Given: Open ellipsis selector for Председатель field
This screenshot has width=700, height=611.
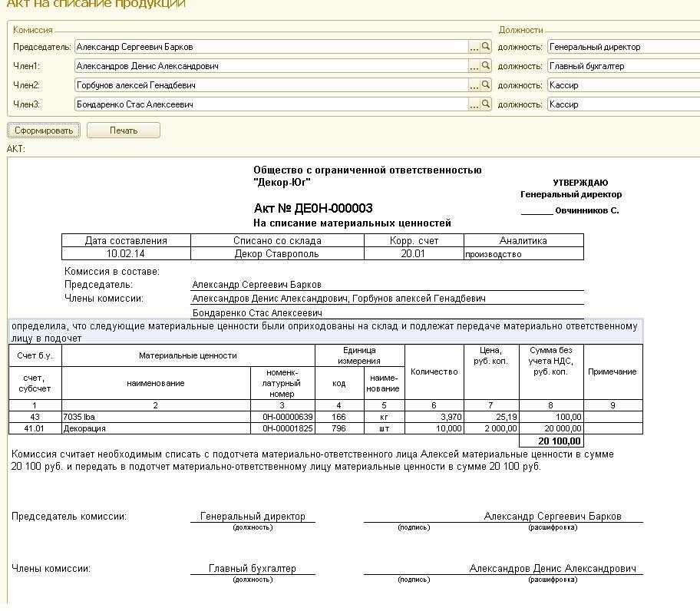Looking at the screenshot, I should pos(474,46).
